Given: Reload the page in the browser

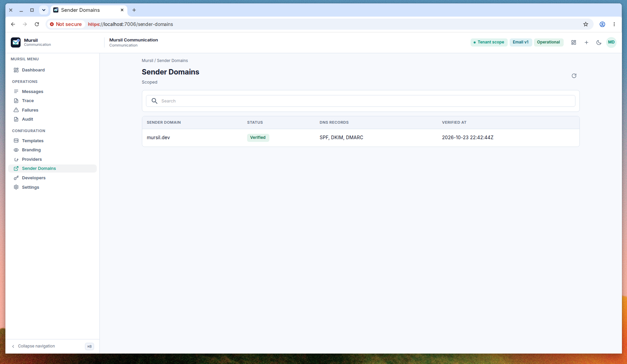Looking at the screenshot, I should click(37, 24).
